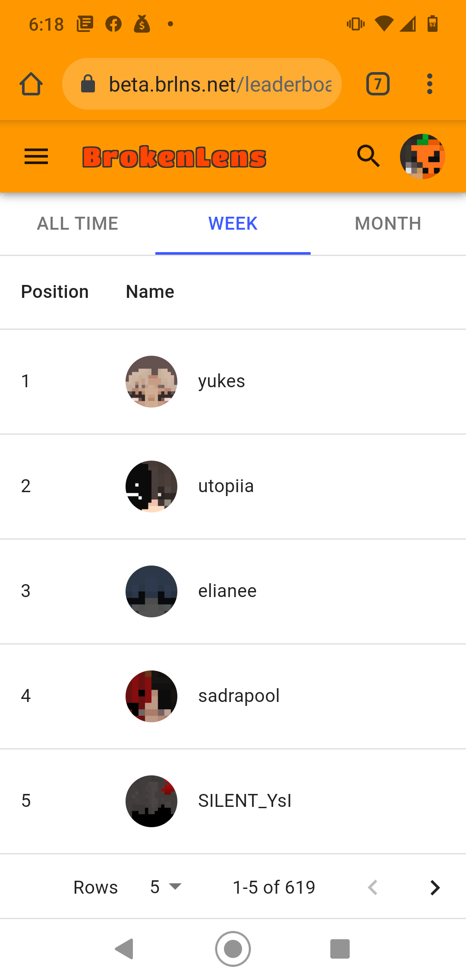This screenshot has height=980, width=466.
Task: Select the WEEK tab
Action: [233, 224]
